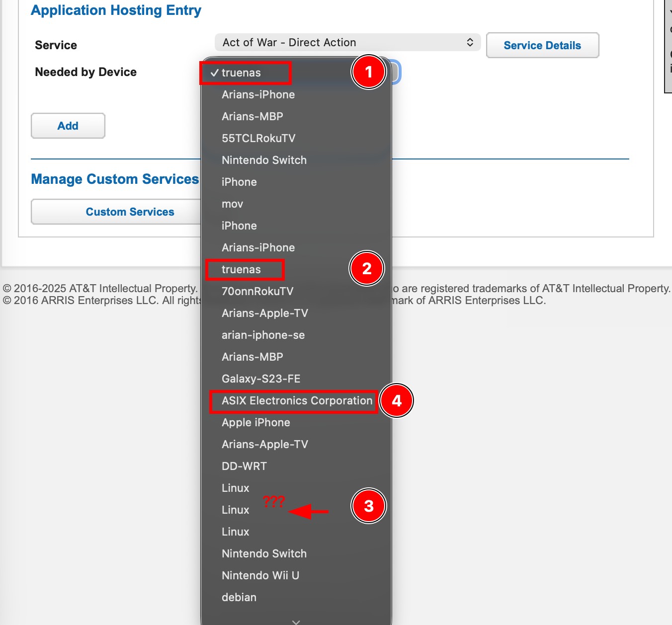672x625 pixels.
Task: Choose debian near the list bottom
Action: point(239,597)
